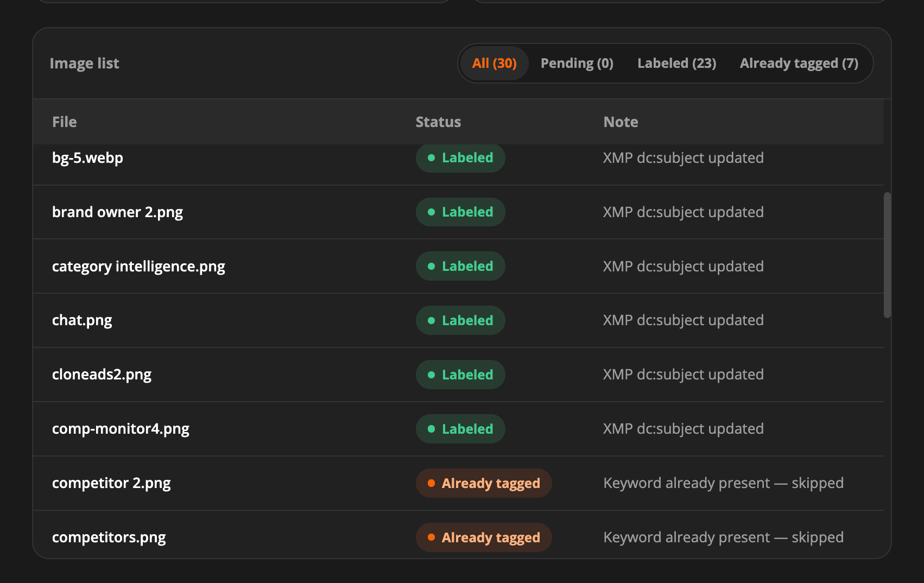Click Already tagged badge for competitor 2.png

(484, 483)
